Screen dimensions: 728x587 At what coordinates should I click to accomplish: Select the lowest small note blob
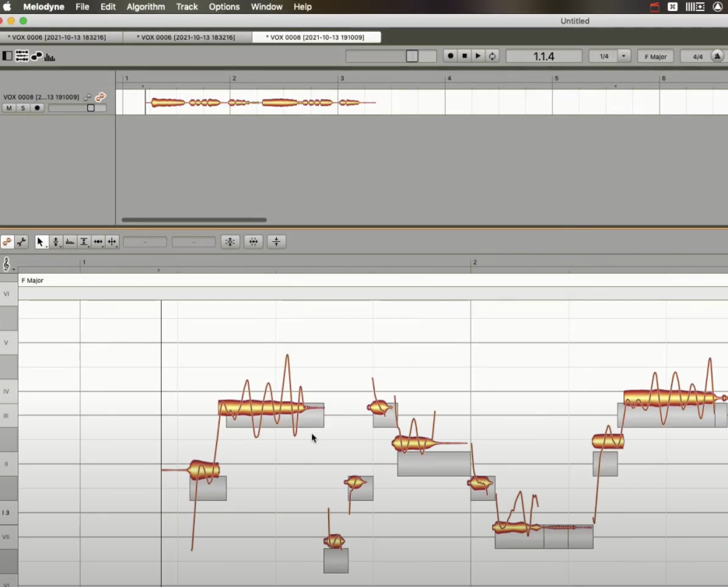(x=334, y=541)
